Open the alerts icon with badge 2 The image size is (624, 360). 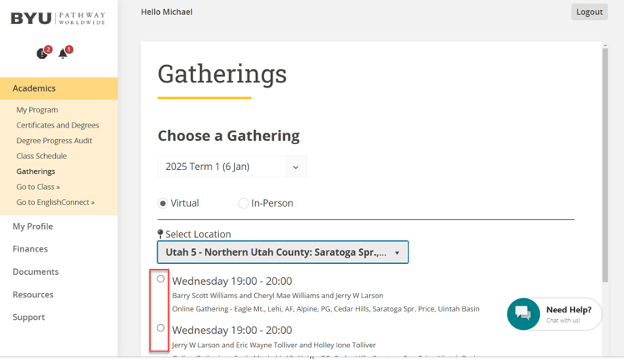[x=43, y=53]
